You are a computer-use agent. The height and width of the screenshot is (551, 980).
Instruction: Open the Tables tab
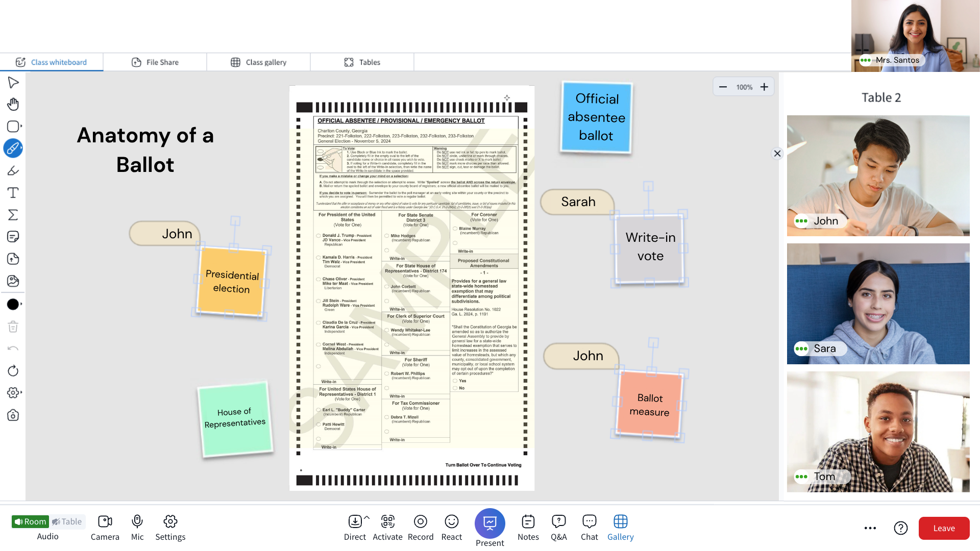pyautogui.click(x=362, y=62)
